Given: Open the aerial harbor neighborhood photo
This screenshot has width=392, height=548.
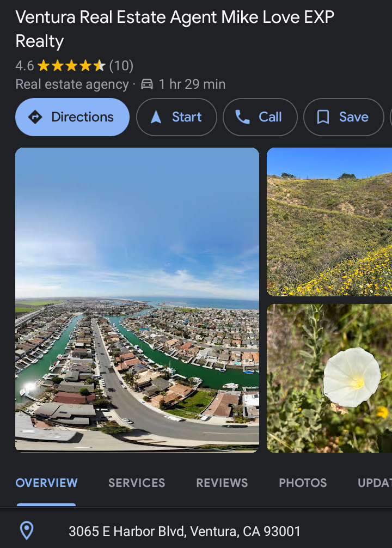Looking at the screenshot, I should point(137,300).
